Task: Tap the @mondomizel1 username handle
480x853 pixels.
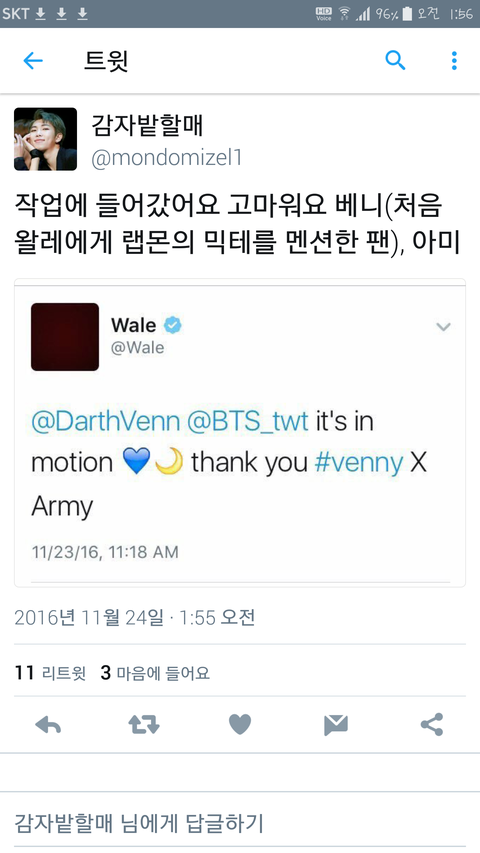Action: [x=167, y=158]
